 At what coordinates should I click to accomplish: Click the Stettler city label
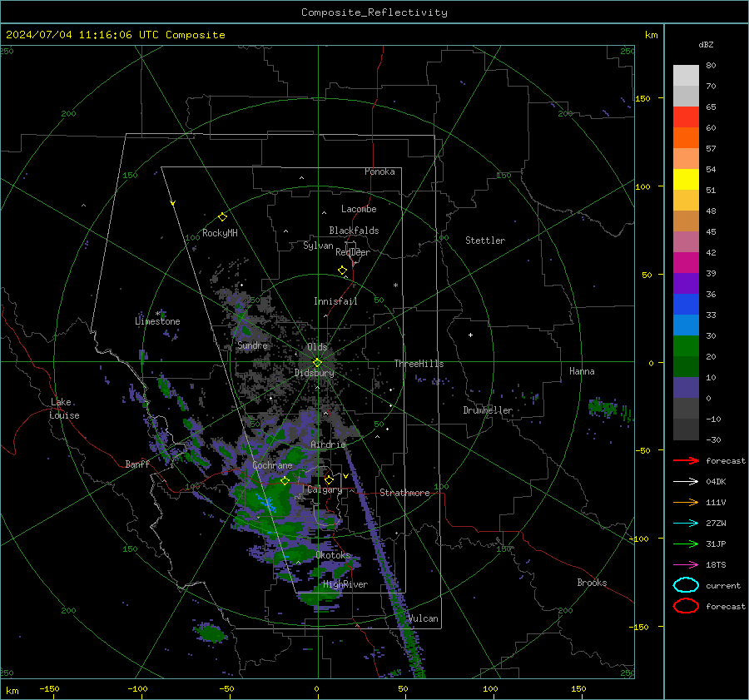[x=485, y=241]
